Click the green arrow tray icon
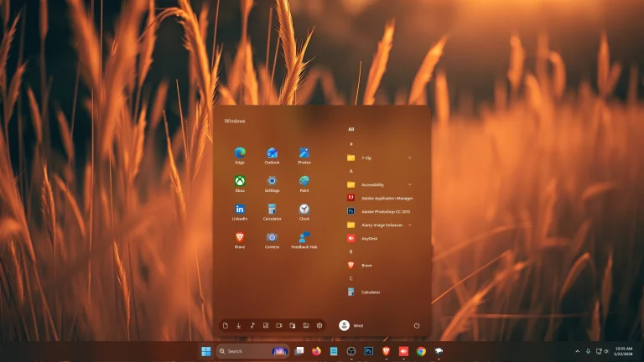 588,351
